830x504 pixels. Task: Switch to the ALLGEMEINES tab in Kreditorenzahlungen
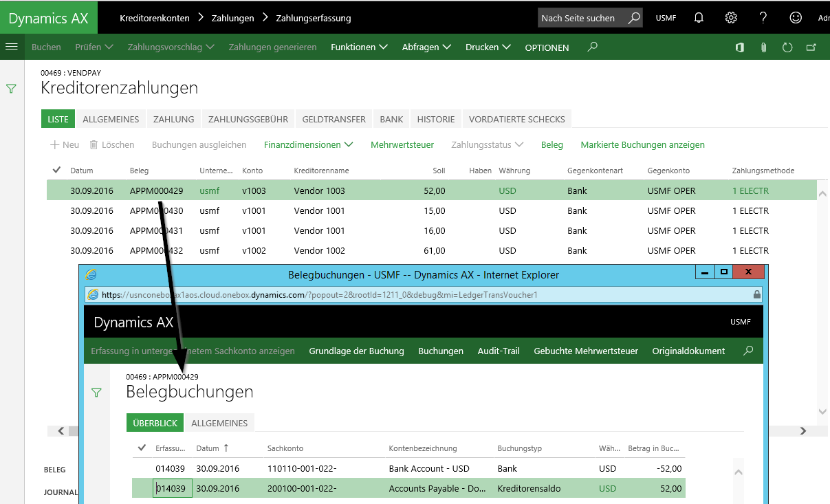click(111, 119)
